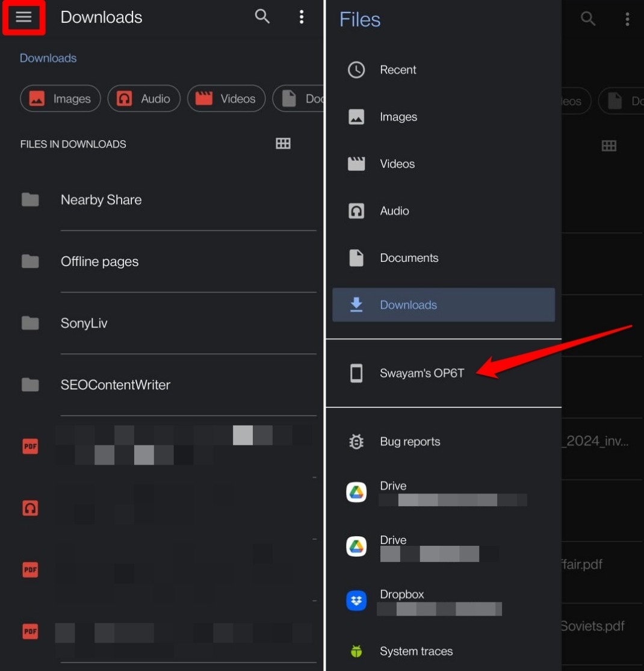Open the hamburger menu in Downloads screen
The image size is (644, 671).
[x=23, y=17]
